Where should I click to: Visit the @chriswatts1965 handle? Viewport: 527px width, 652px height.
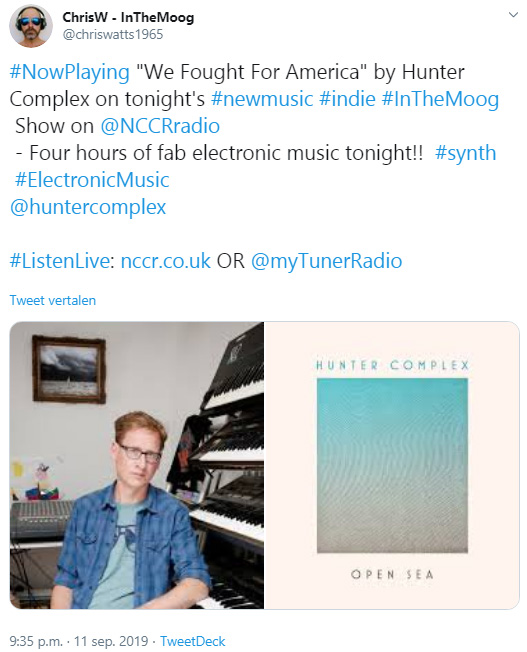tap(113, 35)
